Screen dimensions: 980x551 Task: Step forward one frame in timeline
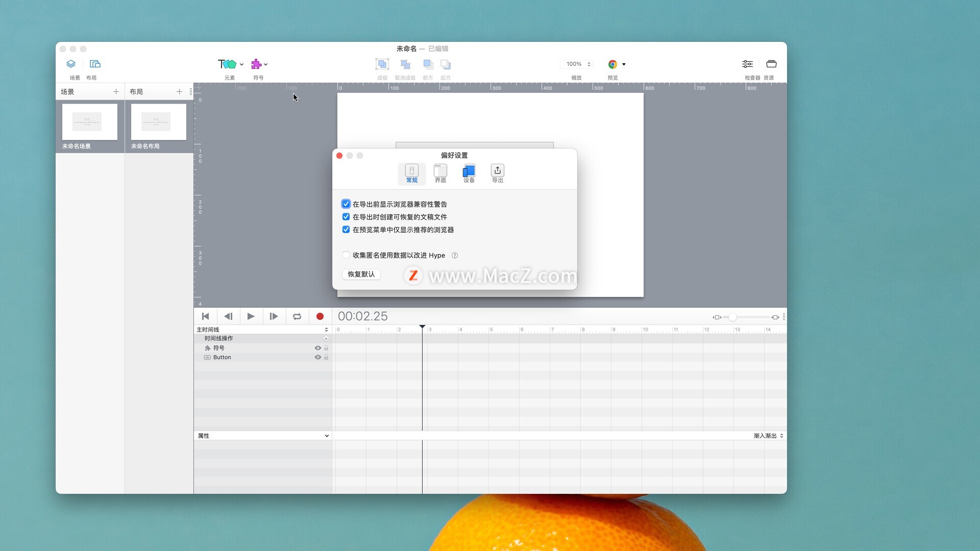(274, 316)
